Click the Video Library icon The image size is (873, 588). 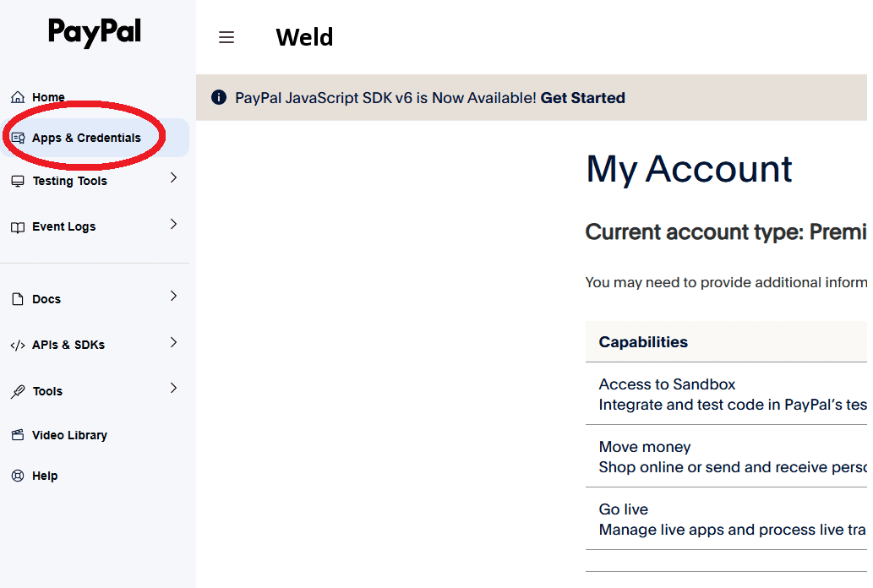(19, 435)
